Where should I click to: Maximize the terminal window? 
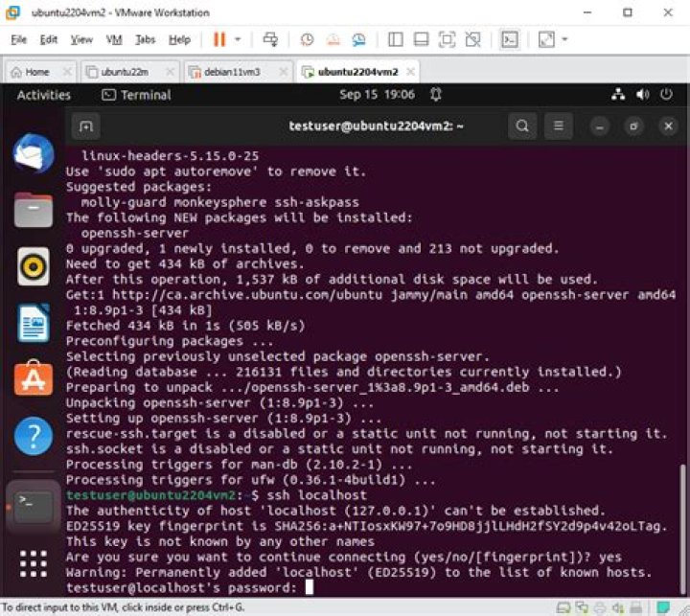click(x=633, y=126)
